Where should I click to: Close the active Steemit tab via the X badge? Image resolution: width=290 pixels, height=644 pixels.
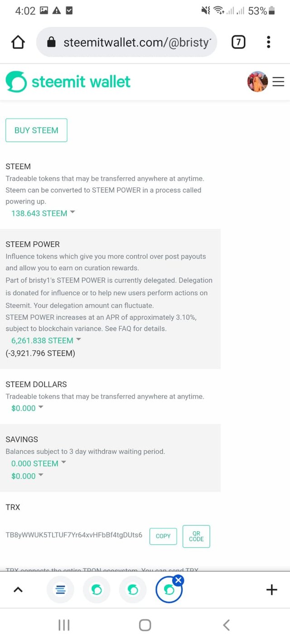[179, 580]
